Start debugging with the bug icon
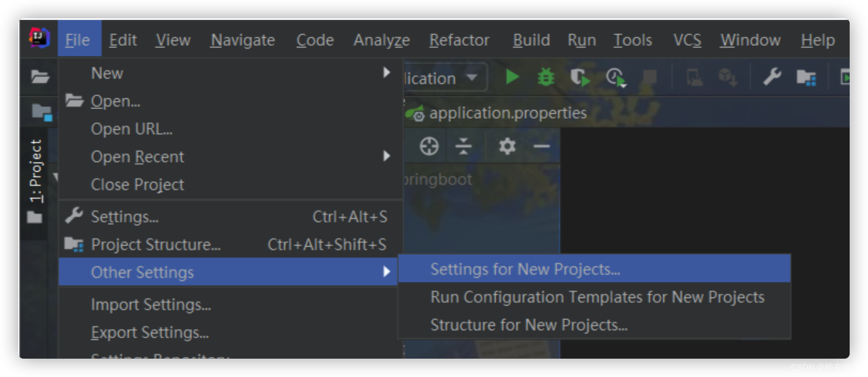This screenshot has width=868, height=377. coord(546,77)
